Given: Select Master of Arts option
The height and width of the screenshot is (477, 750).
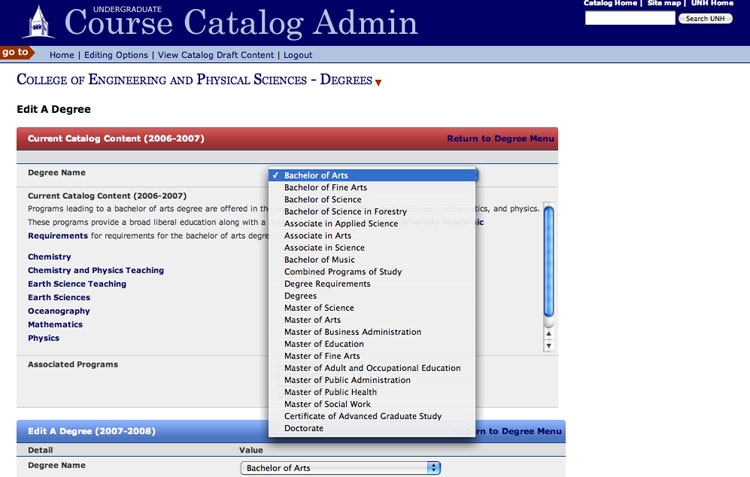Looking at the screenshot, I should pos(373,320).
